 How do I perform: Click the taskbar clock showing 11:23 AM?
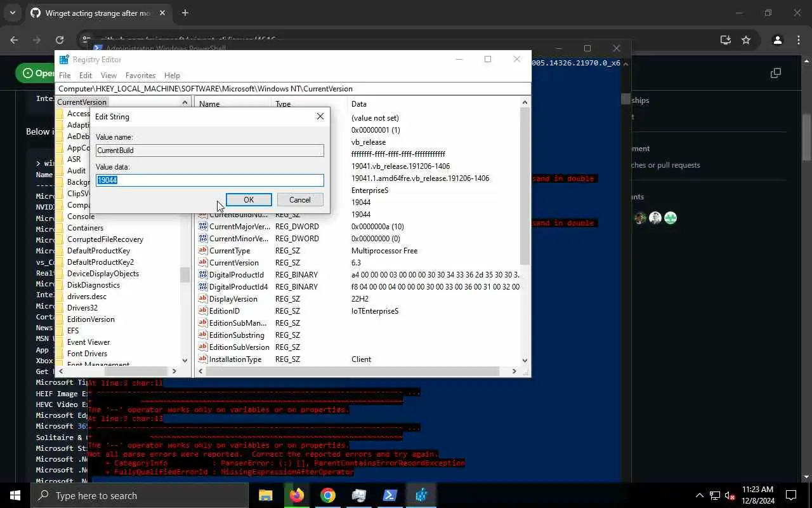coord(757,495)
